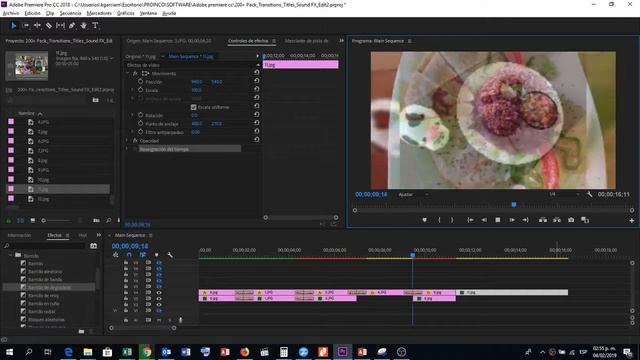The image size is (640, 360).
Task: Toggle fx switch for Opacidad effect
Action: tap(135, 140)
